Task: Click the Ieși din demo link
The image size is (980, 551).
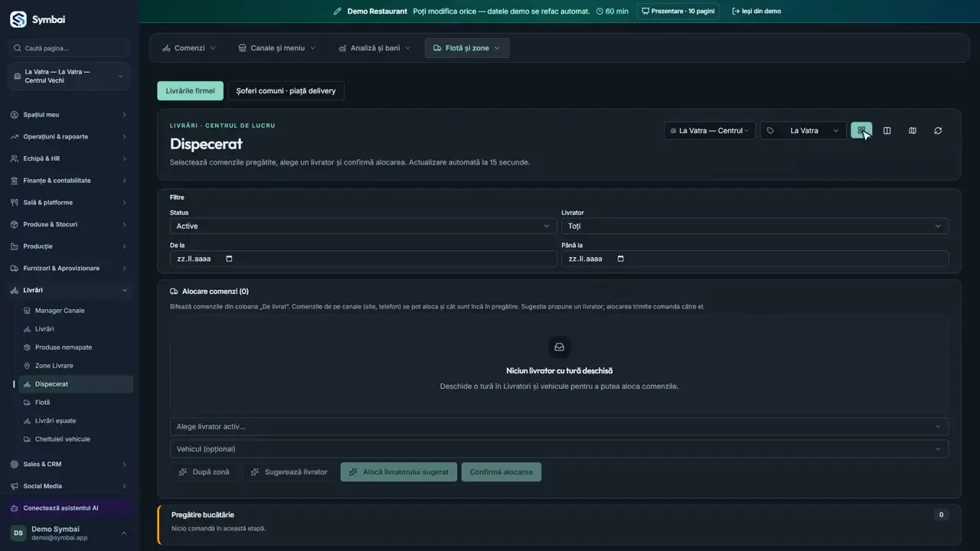Action: (x=756, y=11)
